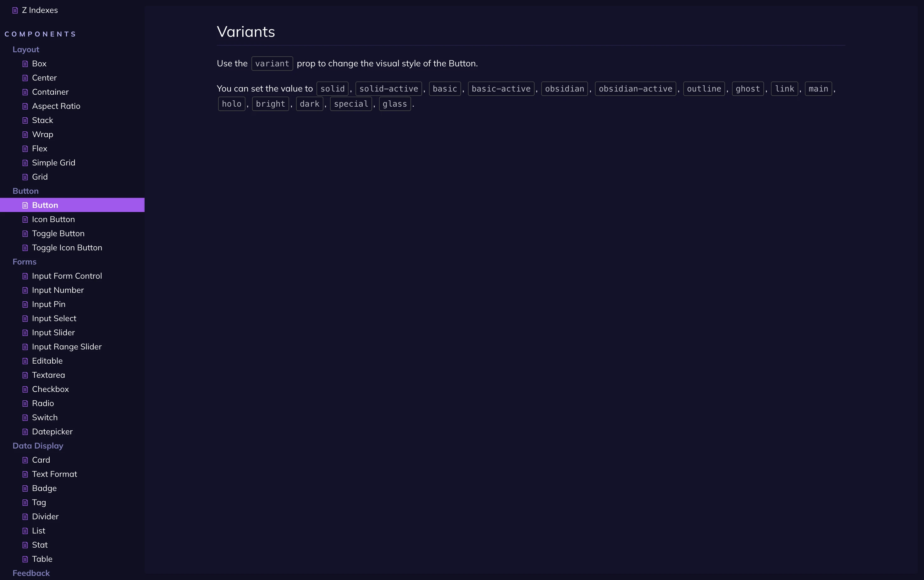
Task: Click the page icon next to Box
Action: click(x=25, y=64)
